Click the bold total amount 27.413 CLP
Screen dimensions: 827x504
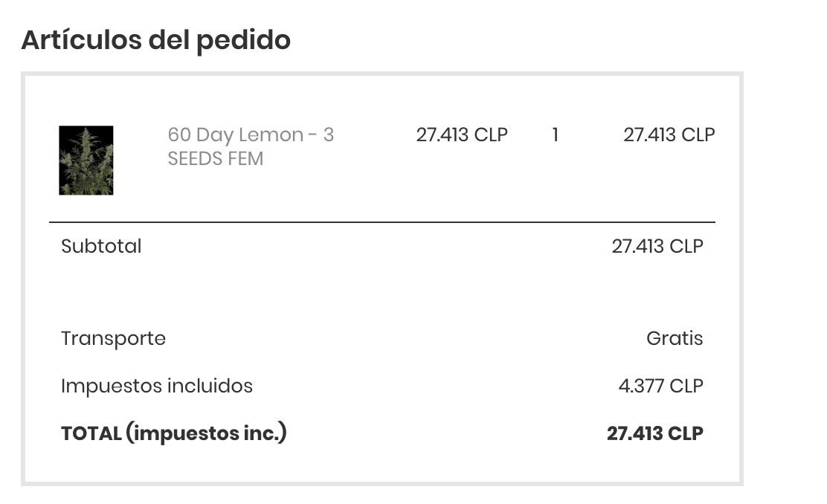(654, 433)
